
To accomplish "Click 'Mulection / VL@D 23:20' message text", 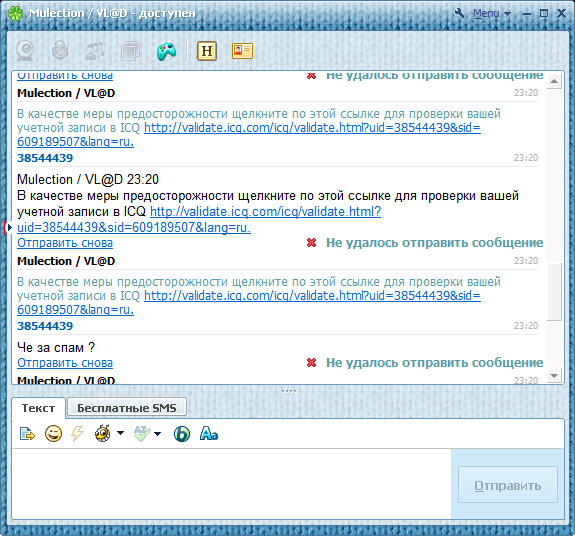I will point(88,179).
